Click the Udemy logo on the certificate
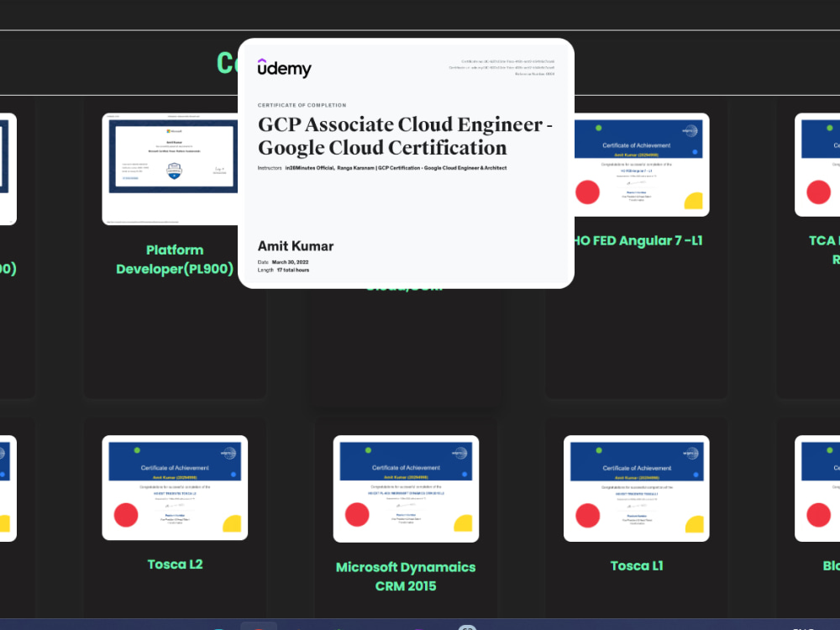 tap(284, 68)
